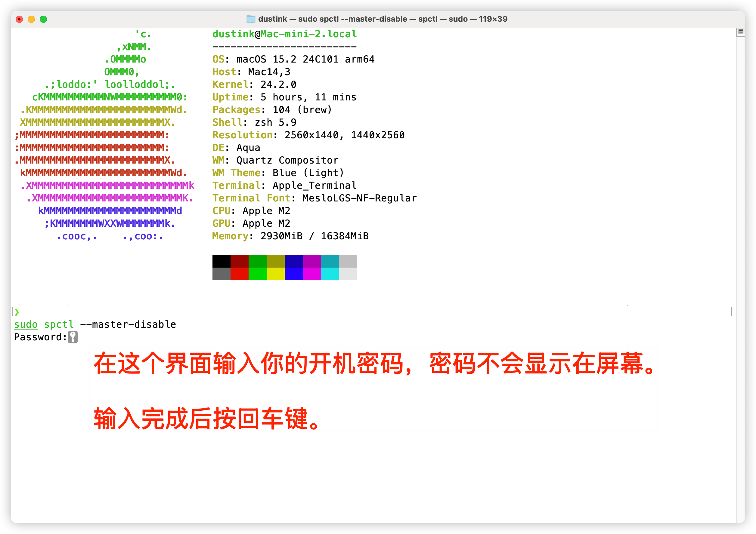Click the '--master-disable' argument

[128, 324]
